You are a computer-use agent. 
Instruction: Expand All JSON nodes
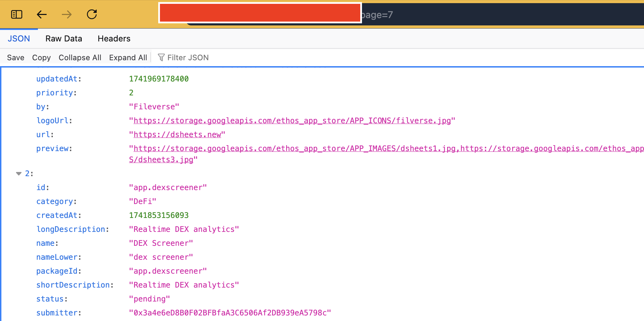click(128, 57)
